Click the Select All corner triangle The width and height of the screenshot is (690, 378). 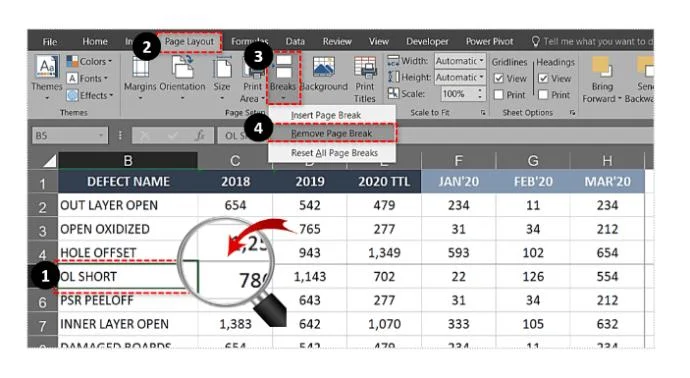coord(50,161)
